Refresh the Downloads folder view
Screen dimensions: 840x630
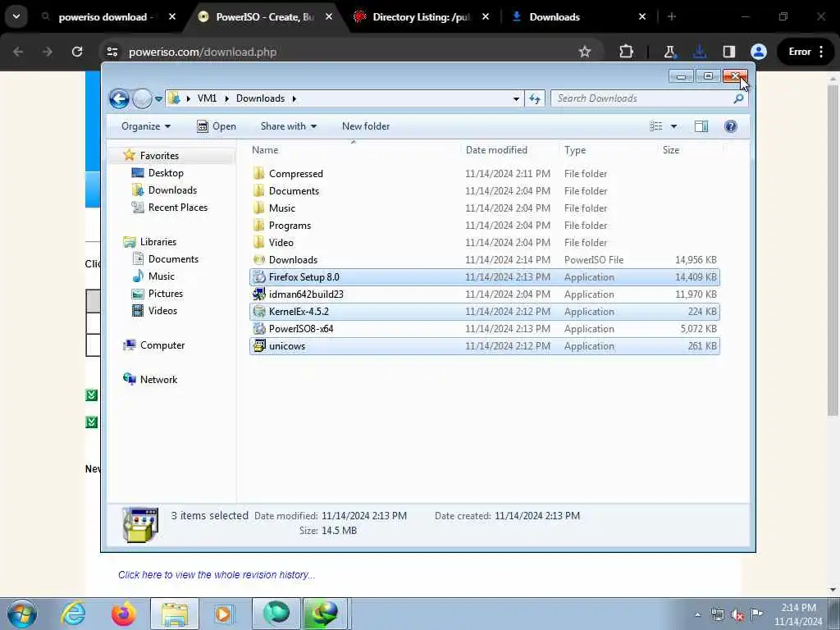click(535, 98)
